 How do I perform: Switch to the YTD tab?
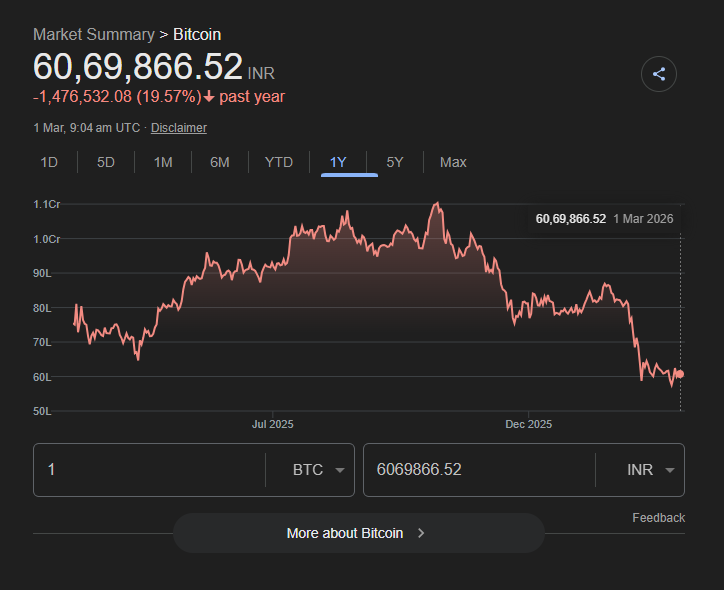pos(279,162)
